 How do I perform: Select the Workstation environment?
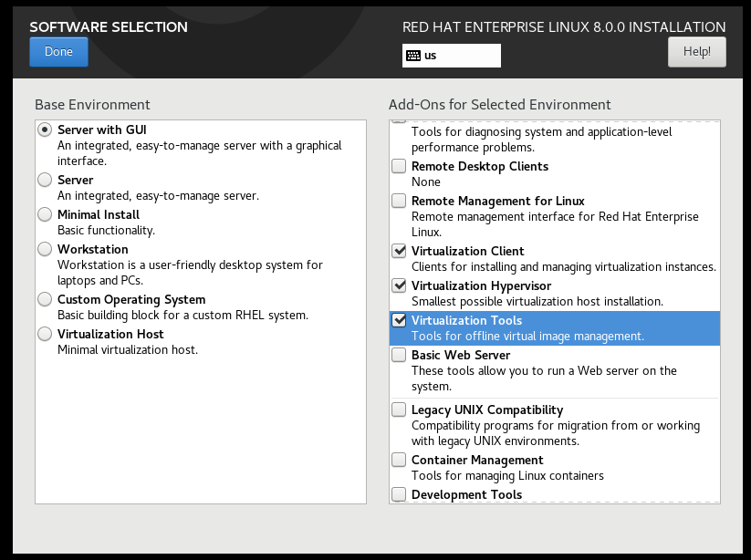(x=44, y=249)
